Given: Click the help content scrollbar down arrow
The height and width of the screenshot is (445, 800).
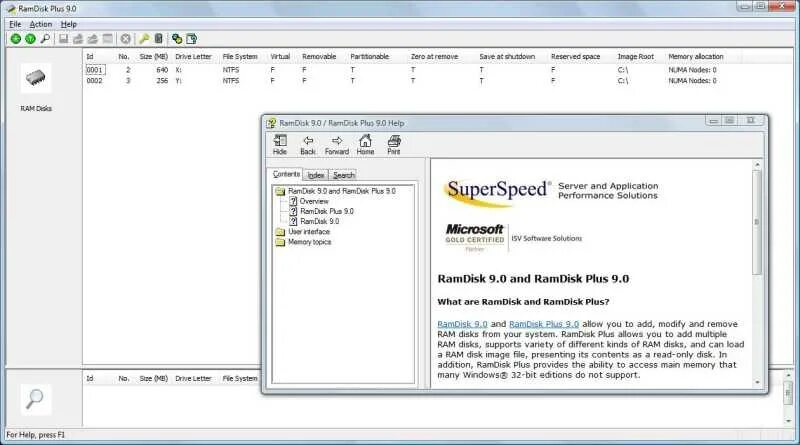Looking at the screenshot, I should pyautogui.click(x=757, y=382).
